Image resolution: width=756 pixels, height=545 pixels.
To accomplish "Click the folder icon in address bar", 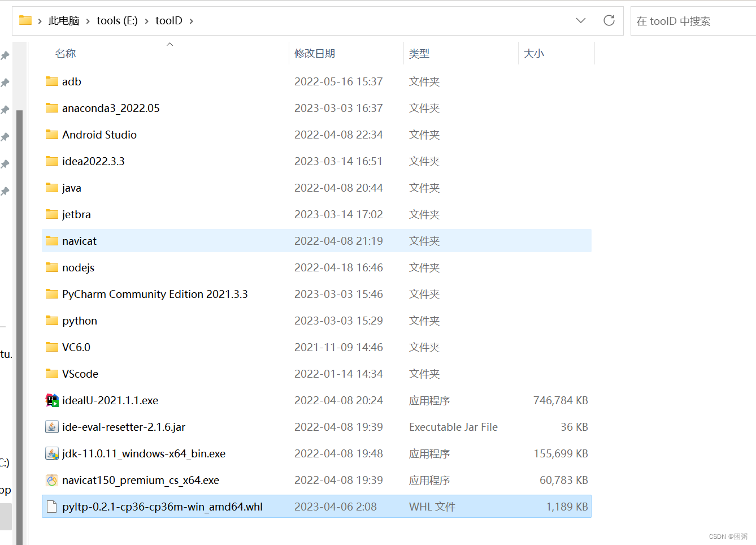I will (x=25, y=20).
